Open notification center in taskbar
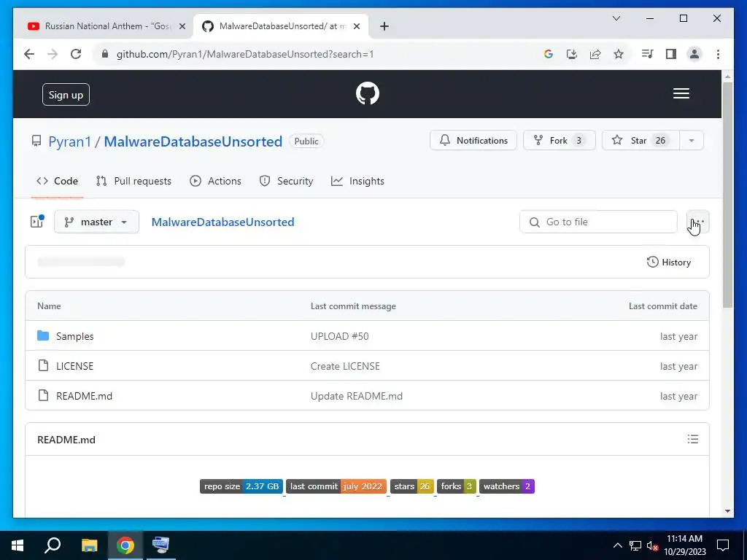Viewport: 747px width, 560px height. point(723,545)
